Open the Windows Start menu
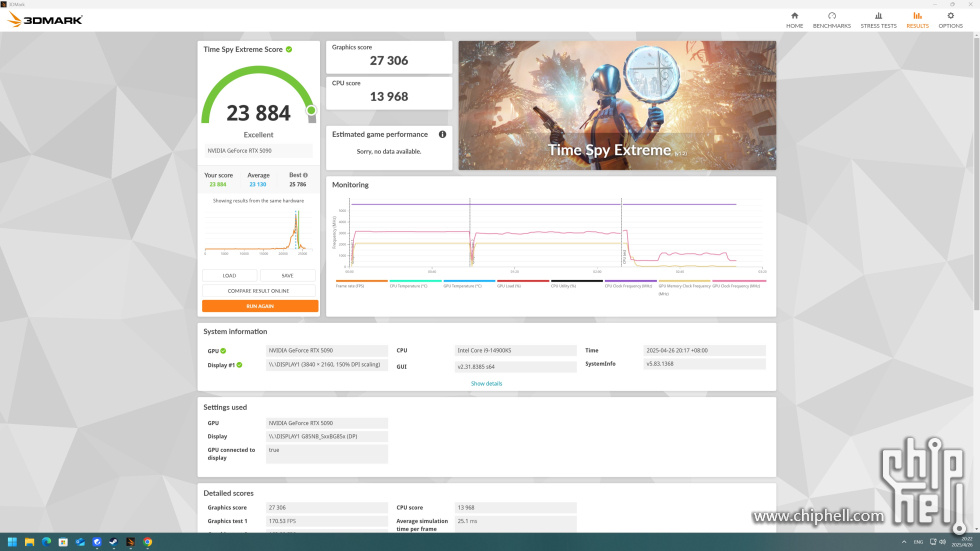 point(12,542)
